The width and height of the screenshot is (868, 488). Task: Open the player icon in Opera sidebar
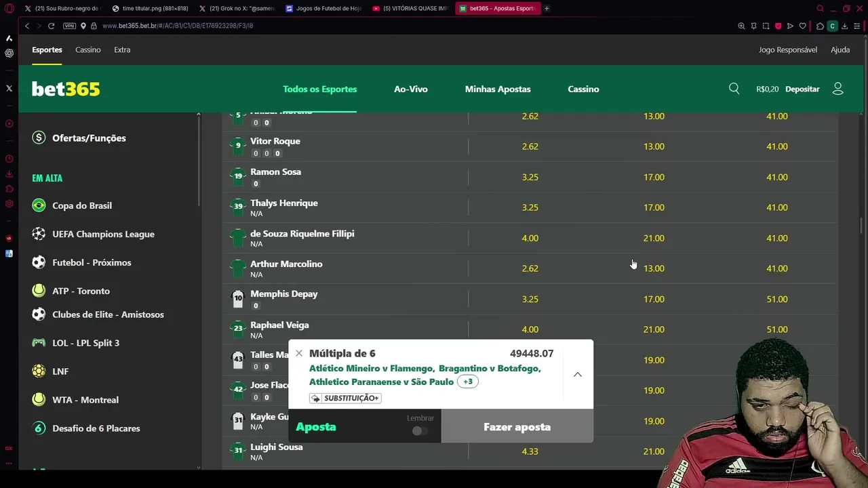[x=9, y=123]
